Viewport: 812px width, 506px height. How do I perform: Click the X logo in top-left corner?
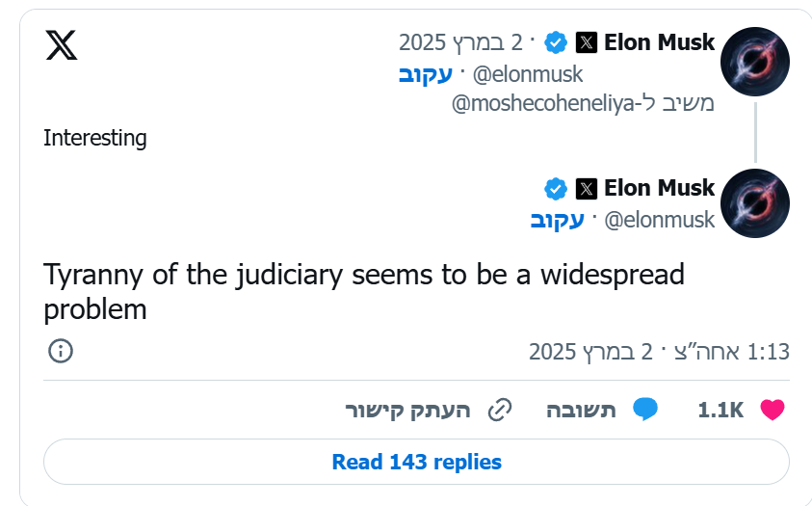[x=61, y=44]
